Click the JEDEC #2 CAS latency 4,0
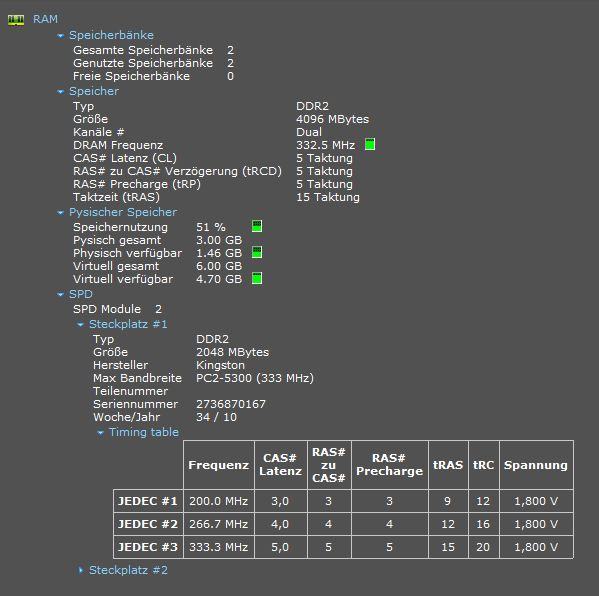 (x=281, y=524)
